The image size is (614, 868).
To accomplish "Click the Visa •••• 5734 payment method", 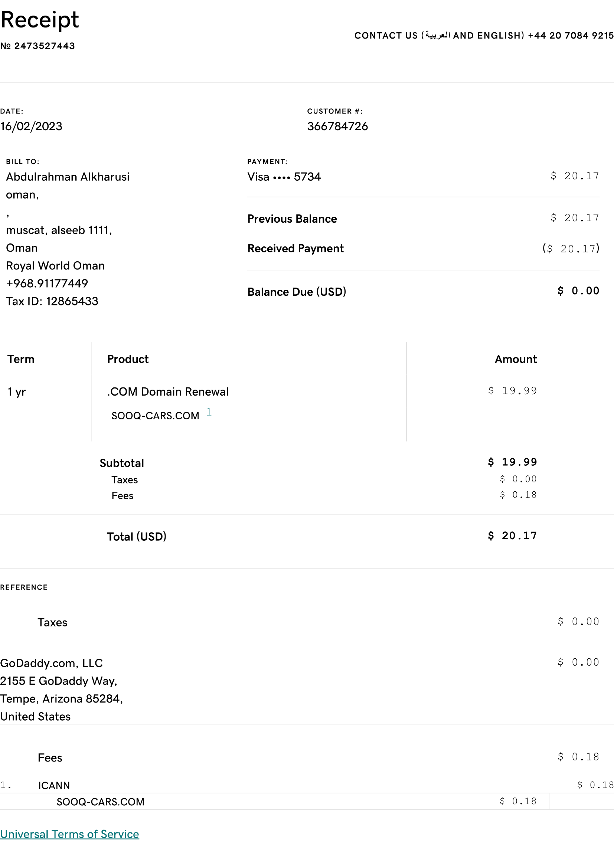I will [284, 177].
